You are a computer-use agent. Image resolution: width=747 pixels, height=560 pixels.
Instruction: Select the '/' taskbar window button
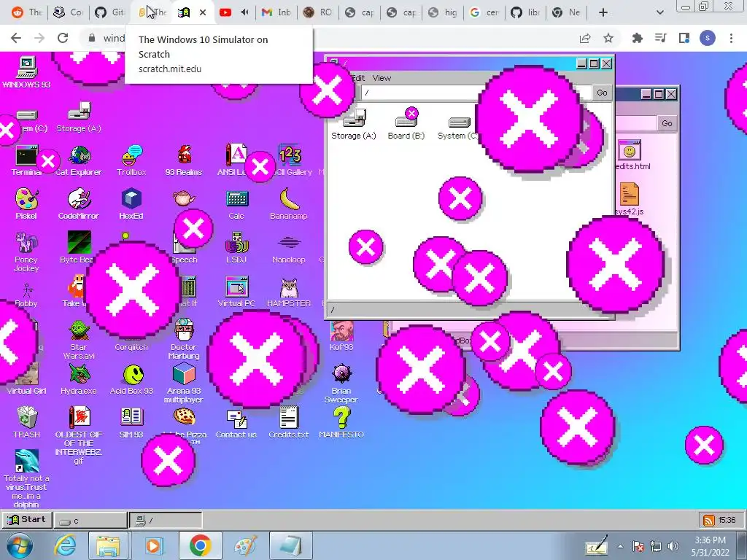click(166, 521)
